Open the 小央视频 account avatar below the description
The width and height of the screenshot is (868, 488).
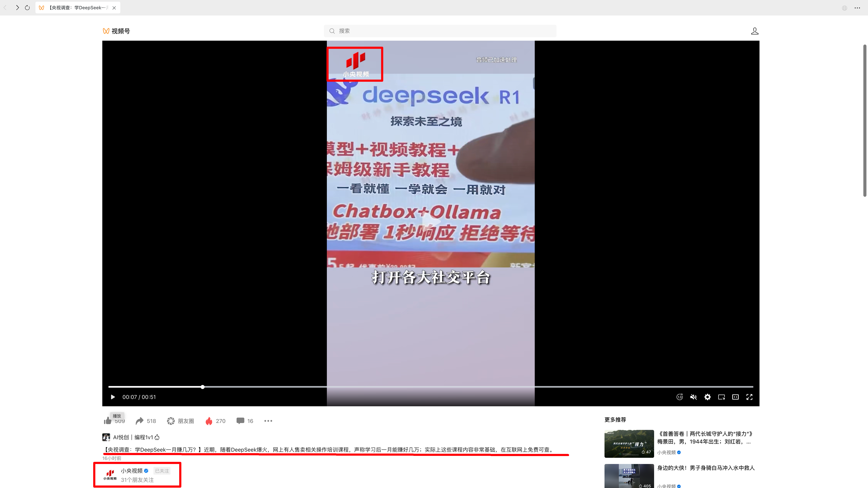click(x=110, y=474)
